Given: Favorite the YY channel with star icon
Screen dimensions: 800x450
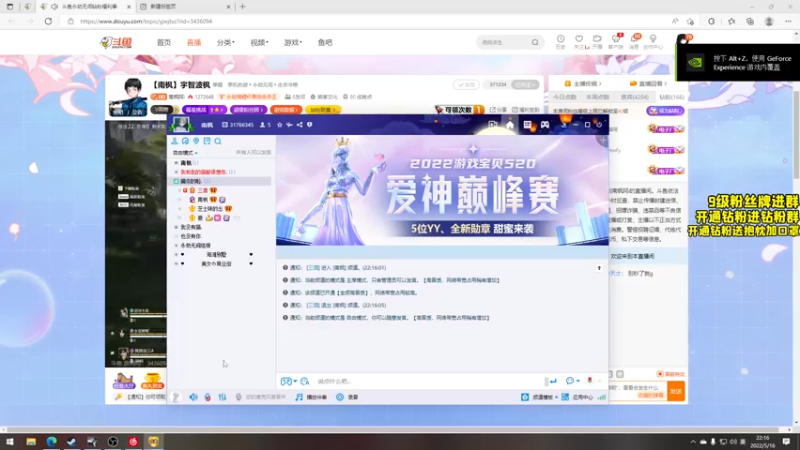Looking at the screenshot, I should click(x=280, y=124).
